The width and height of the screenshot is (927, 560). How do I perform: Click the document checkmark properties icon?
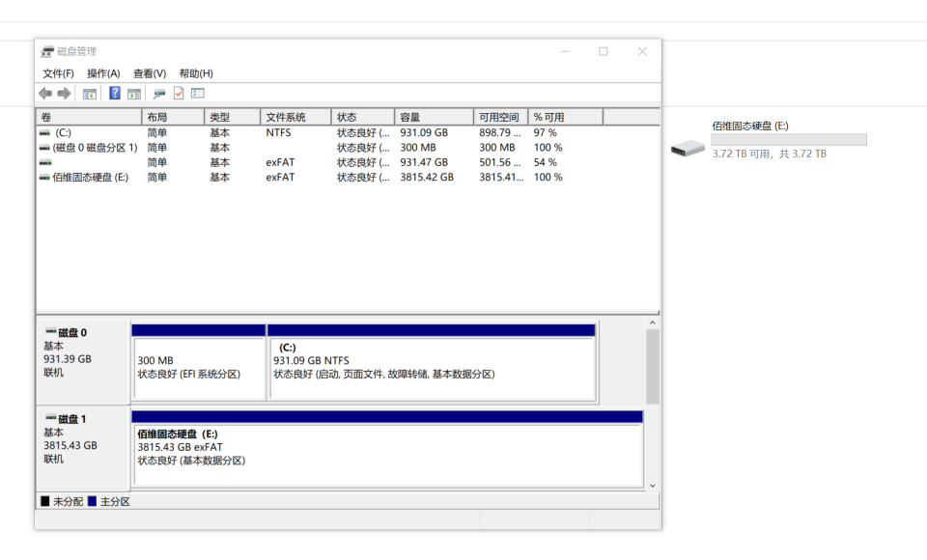(x=179, y=93)
